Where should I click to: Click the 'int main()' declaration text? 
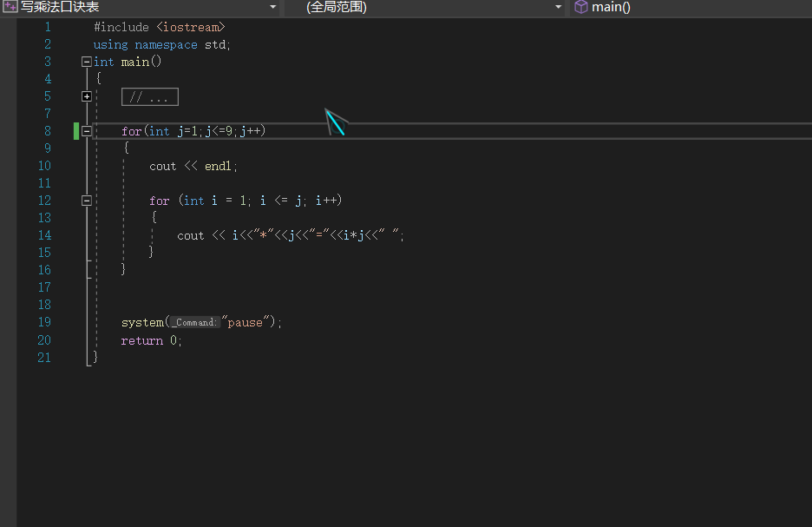pos(128,62)
